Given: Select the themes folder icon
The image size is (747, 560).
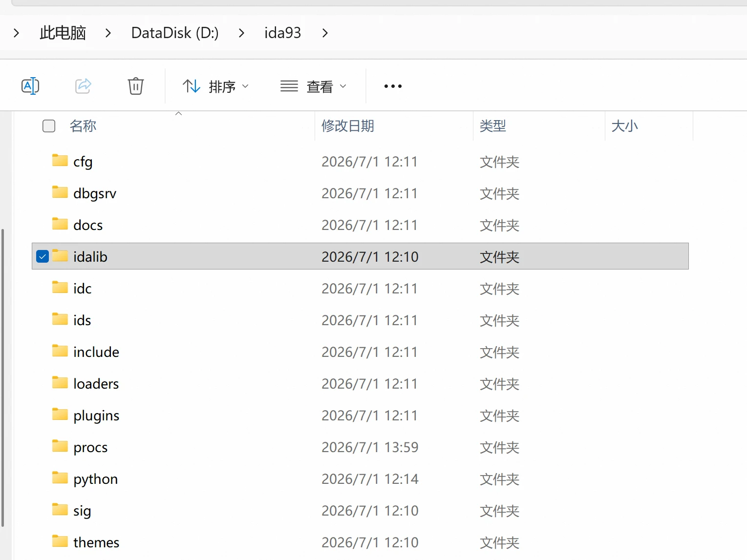Looking at the screenshot, I should pyautogui.click(x=60, y=541).
